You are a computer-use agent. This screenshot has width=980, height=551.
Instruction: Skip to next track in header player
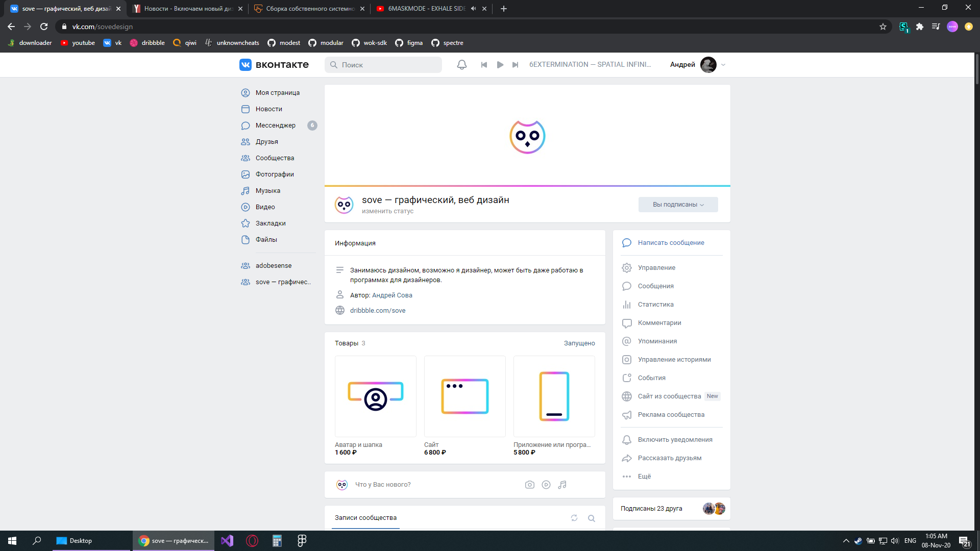(x=516, y=65)
